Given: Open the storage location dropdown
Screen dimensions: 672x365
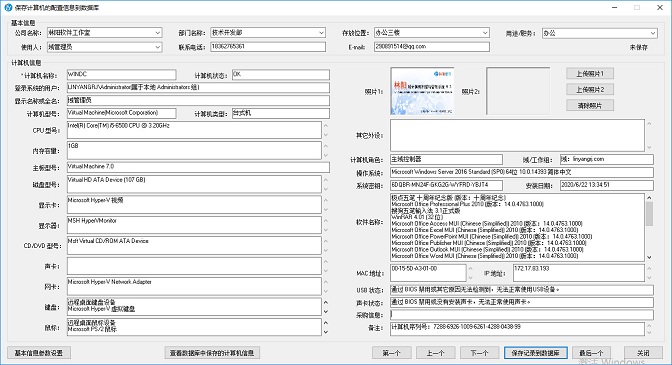Looking at the screenshot, I should click(x=485, y=33).
